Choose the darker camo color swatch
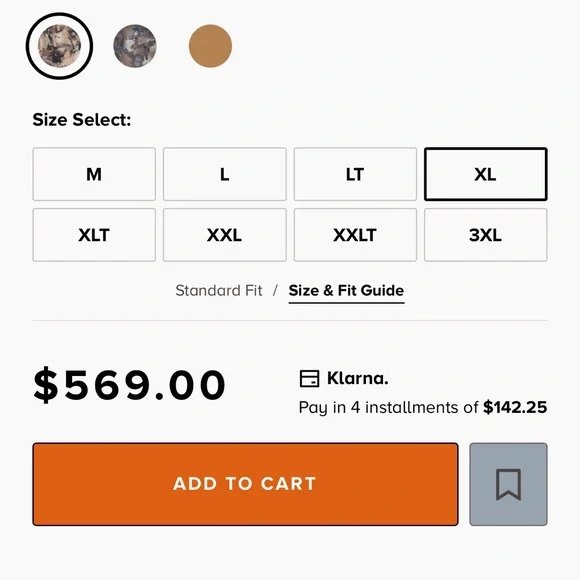 (135, 46)
